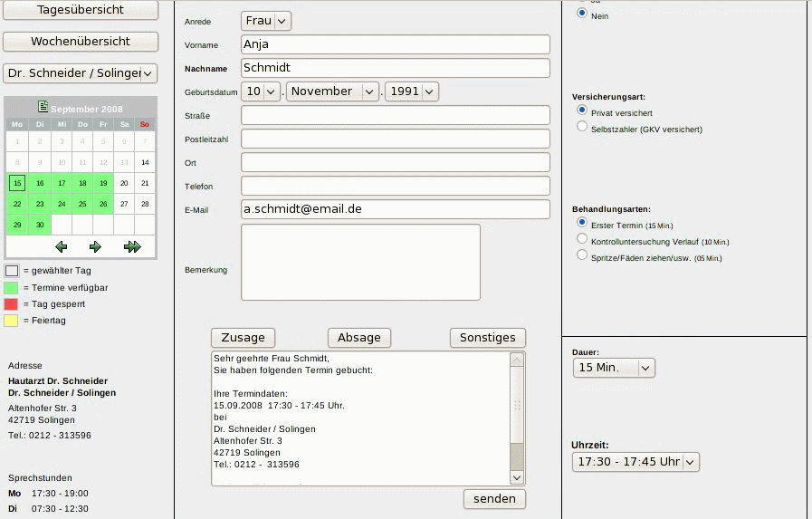This screenshot has width=812, height=519.
Task: Select September 16 in the calendar
Action: (39, 183)
